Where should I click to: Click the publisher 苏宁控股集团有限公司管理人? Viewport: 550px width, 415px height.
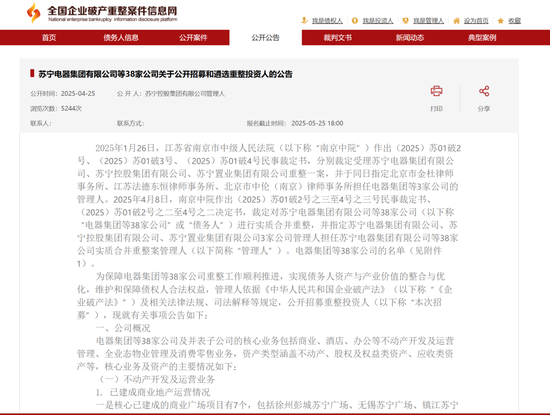point(185,94)
